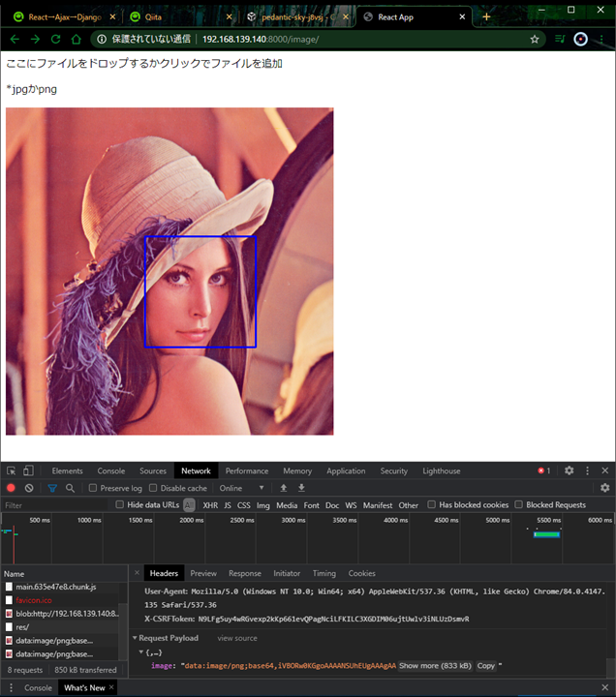Screen dimensions: 616x697
Task: Activate the DevTools inspect element cursor icon
Action: point(11,470)
